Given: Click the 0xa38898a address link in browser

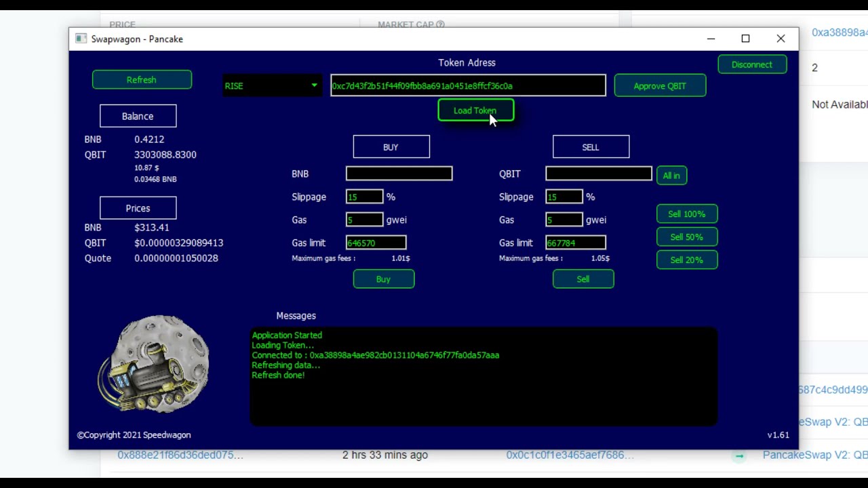Looking at the screenshot, I should pyautogui.click(x=840, y=33).
